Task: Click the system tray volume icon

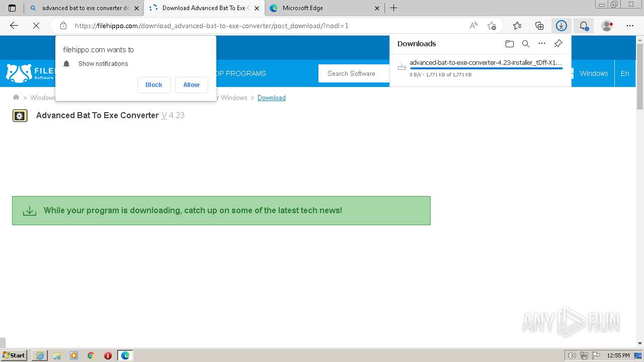Action: pyautogui.click(x=572, y=355)
